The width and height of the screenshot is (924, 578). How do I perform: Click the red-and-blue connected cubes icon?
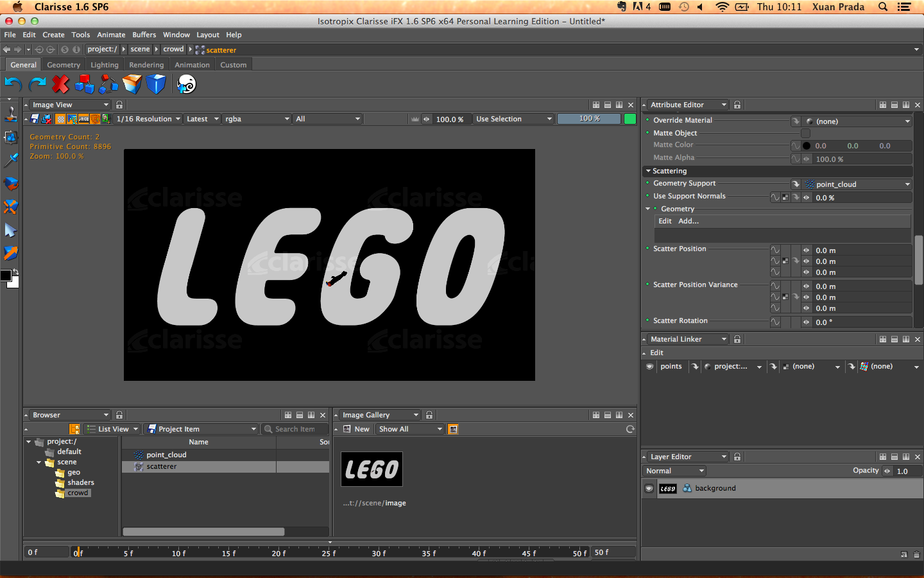84,84
